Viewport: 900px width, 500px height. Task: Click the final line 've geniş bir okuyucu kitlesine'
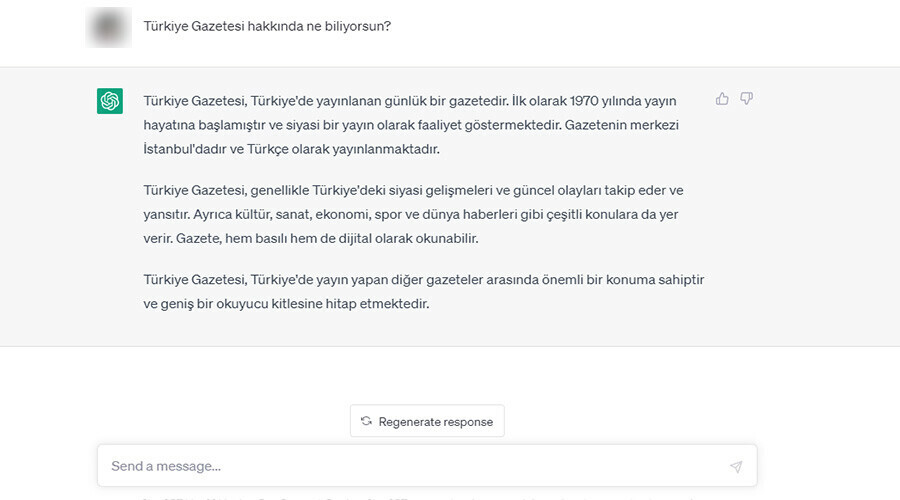pos(286,303)
